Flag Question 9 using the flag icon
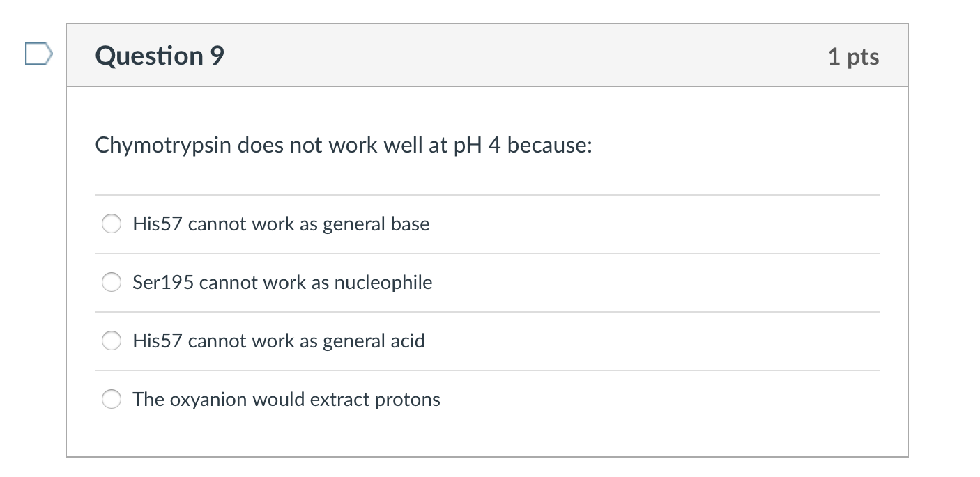The height and width of the screenshot is (477, 980). (39, 54)
